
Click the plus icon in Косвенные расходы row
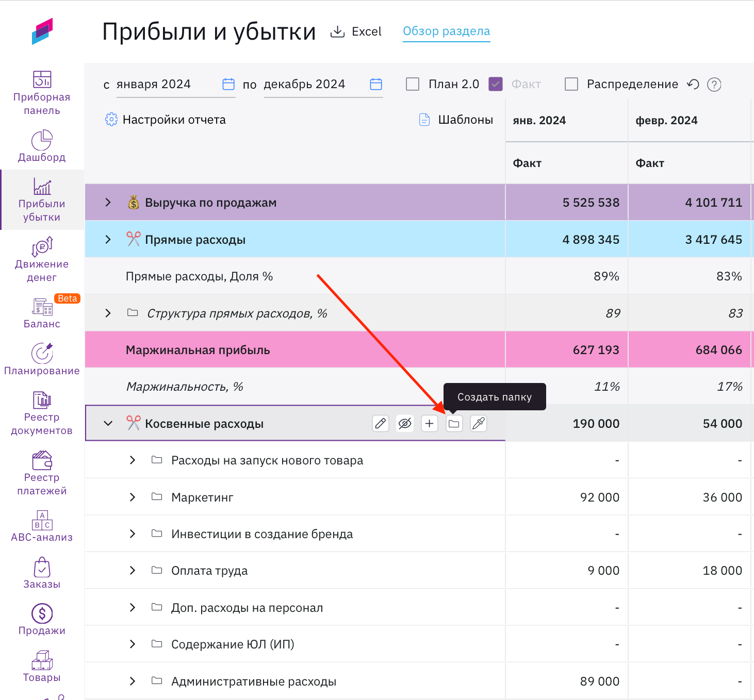tap(430, 424)
